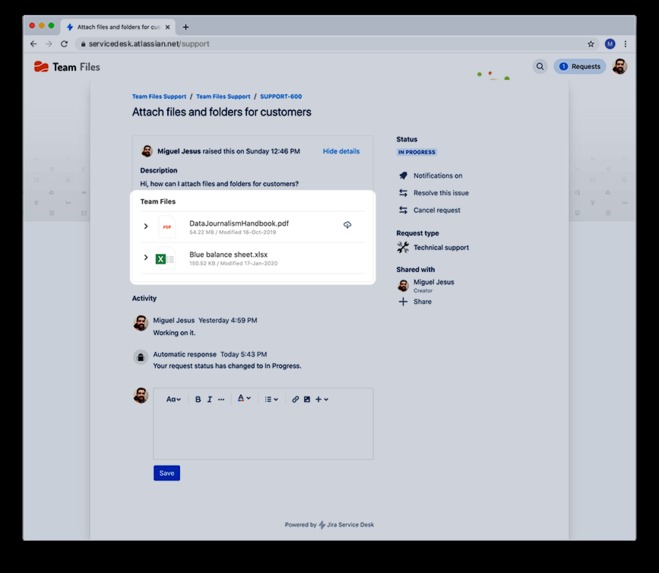Click Hide details link

(x=341, y=151)
